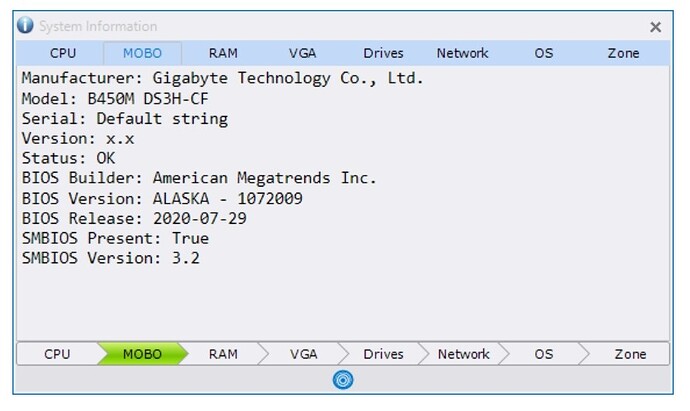Open the OS tab at top
The height and width of the screenshot is (411, 690).
(543, 53)
